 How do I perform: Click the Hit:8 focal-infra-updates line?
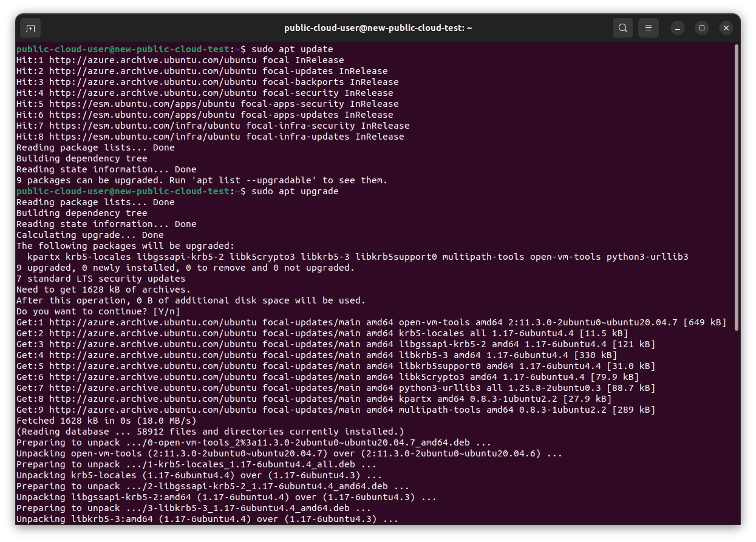tap(210, 137)
